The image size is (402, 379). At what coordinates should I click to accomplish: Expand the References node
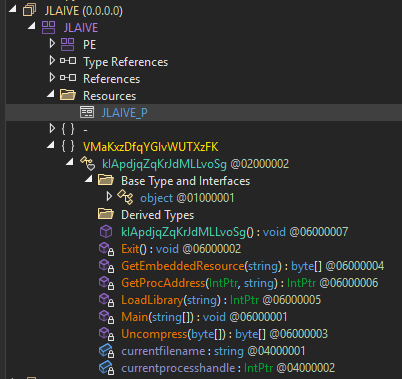click(x=52, y=77)
